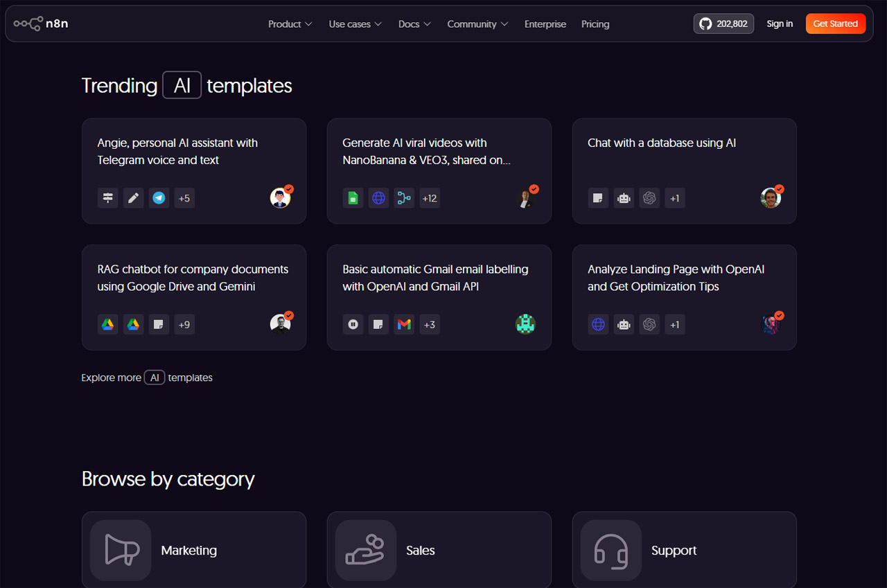Viewport: 887px width, 588px height.
Task: Open the pixel-art avatar on Gmail labelling card
Action: coord(525,324)
